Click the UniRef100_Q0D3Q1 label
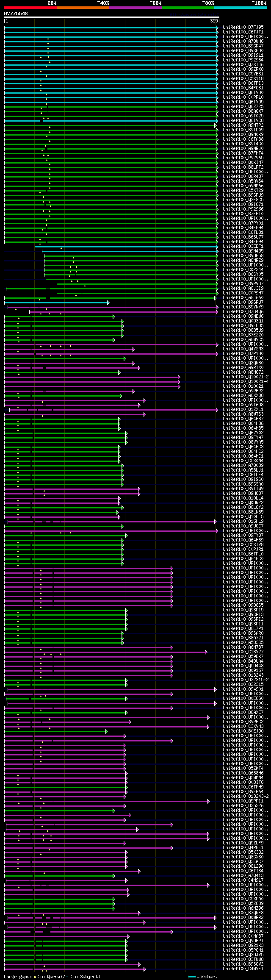The height and width of the screenshot is (980, 271). 243,321
